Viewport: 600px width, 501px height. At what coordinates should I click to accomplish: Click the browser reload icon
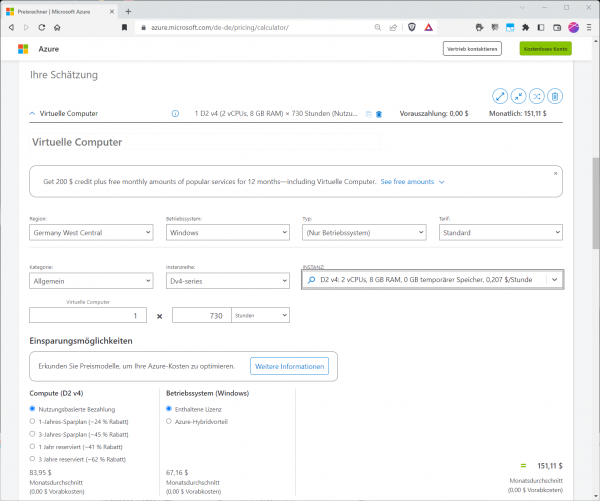point(42,27)
